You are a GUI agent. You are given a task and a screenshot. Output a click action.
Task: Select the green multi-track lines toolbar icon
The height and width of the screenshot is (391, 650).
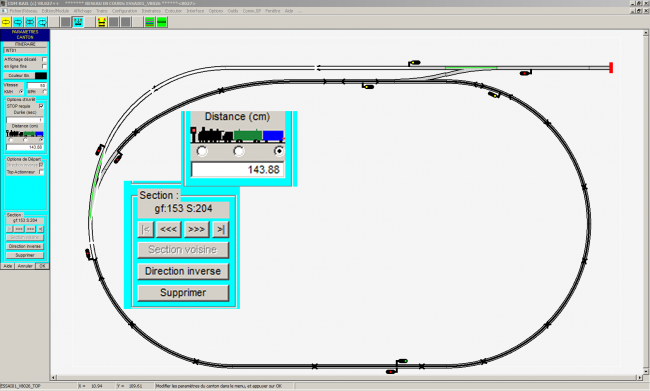(x=150, y=22)
